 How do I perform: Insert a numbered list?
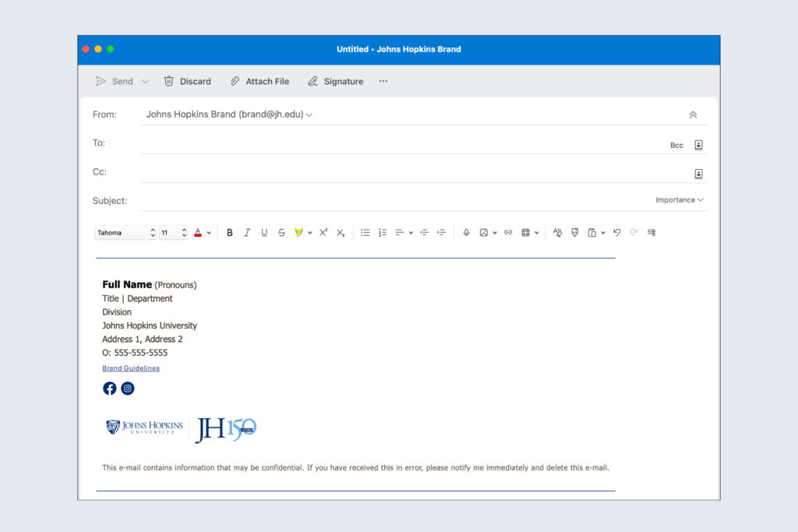pos(383,233)
